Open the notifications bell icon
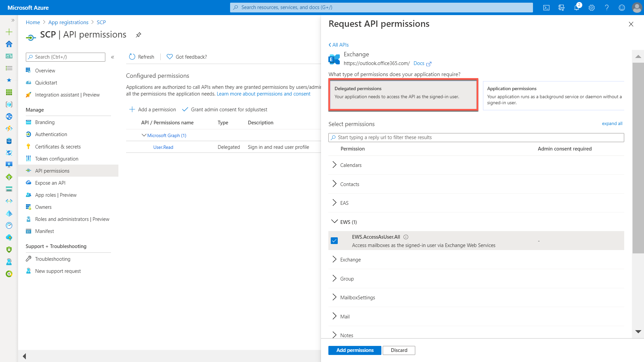644x362 pixels. tap(577, 7)
